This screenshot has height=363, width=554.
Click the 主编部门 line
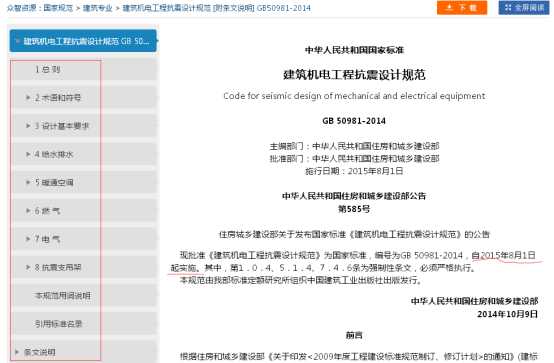tap(354, 146)
